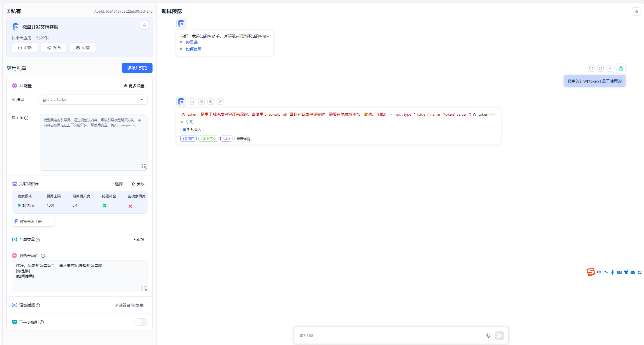Open 更多设置 in AI config
This screenshot has width=644, height=345.
(x=134, y=86)
